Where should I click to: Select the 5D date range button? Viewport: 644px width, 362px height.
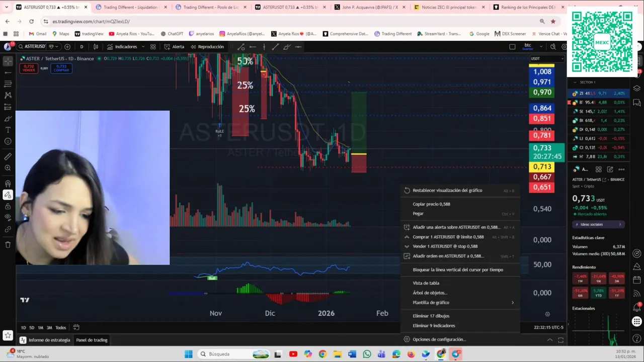32,327
